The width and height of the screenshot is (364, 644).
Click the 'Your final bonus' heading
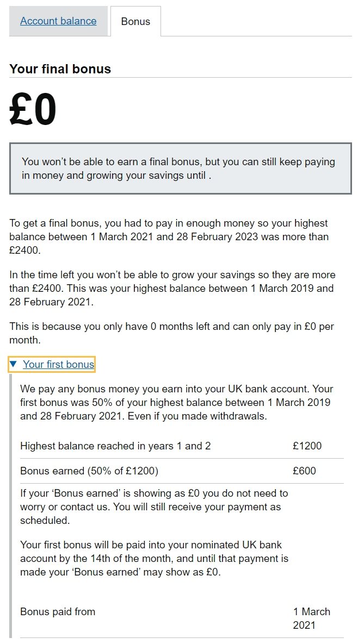click(x=60, y=69)
